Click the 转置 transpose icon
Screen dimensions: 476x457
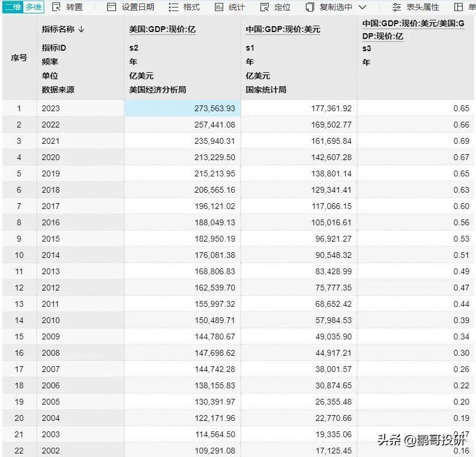click(x=56, y=6)
